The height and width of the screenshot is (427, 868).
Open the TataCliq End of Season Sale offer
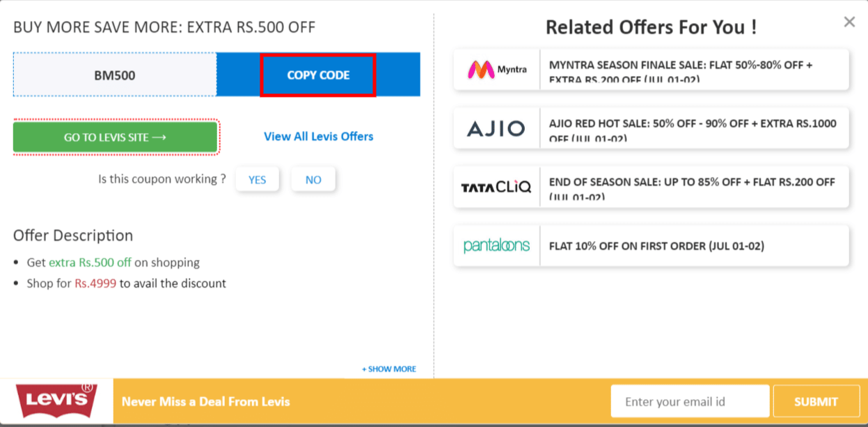693,187
